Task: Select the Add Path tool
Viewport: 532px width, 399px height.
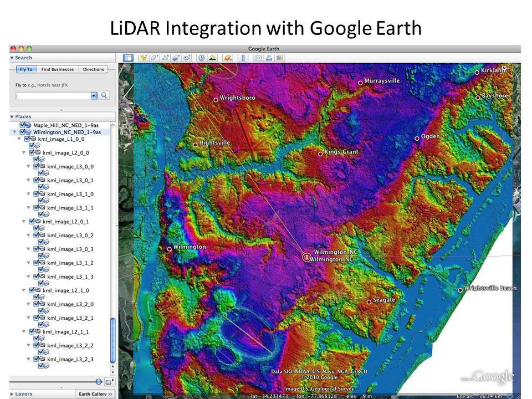Action: coord(165,58)
